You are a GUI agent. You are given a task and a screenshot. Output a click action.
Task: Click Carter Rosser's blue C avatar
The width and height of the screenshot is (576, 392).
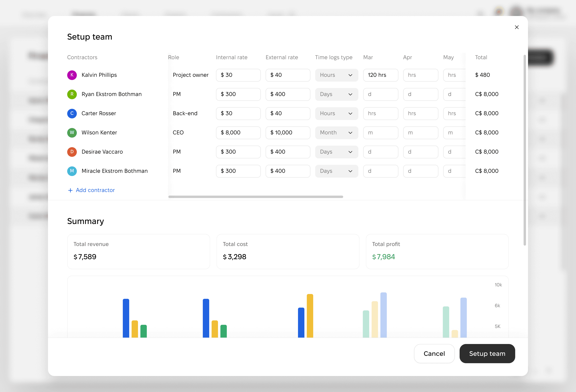coord(72,113)
